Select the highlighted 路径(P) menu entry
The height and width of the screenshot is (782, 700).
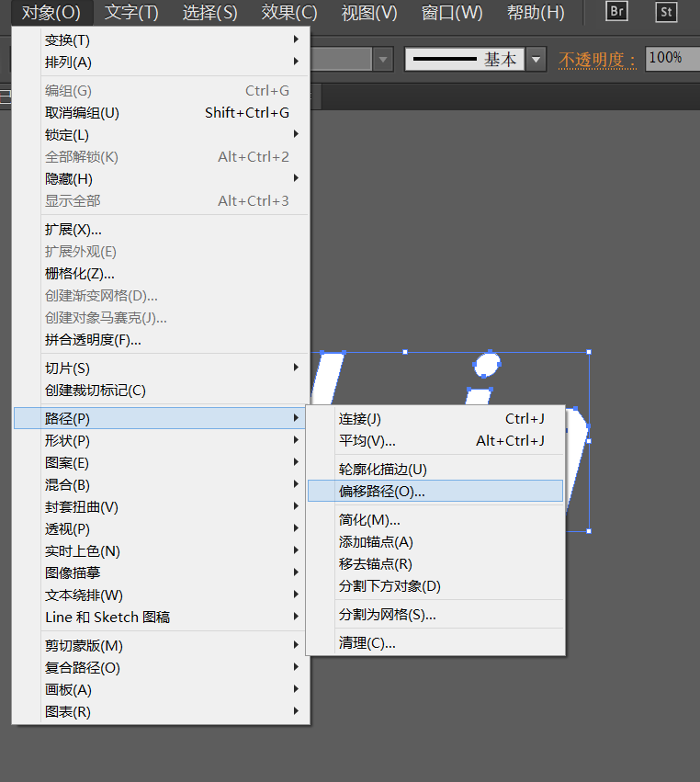[160, 418]
